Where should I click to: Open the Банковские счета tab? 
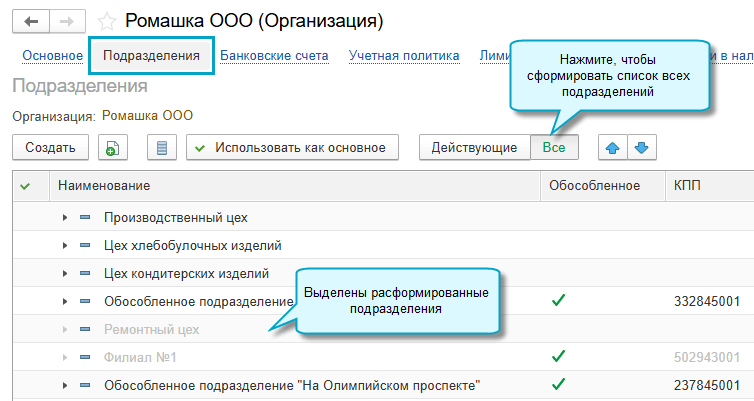(x=274, y=56)
